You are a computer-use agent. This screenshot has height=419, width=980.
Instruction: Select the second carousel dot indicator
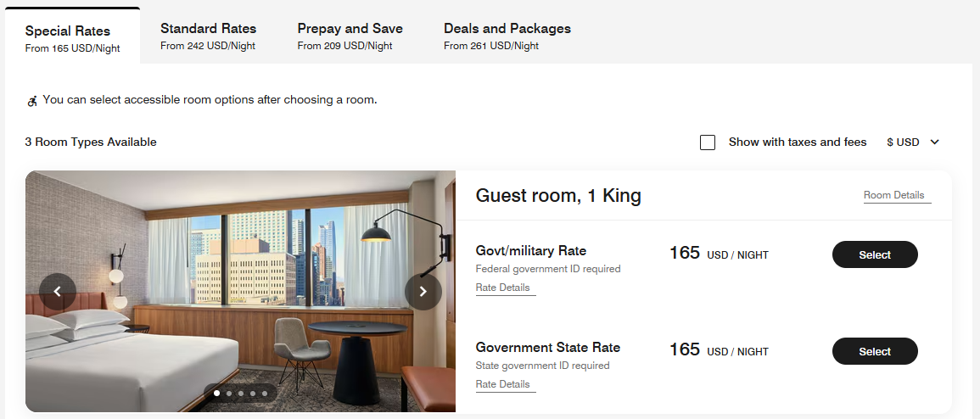229,394
